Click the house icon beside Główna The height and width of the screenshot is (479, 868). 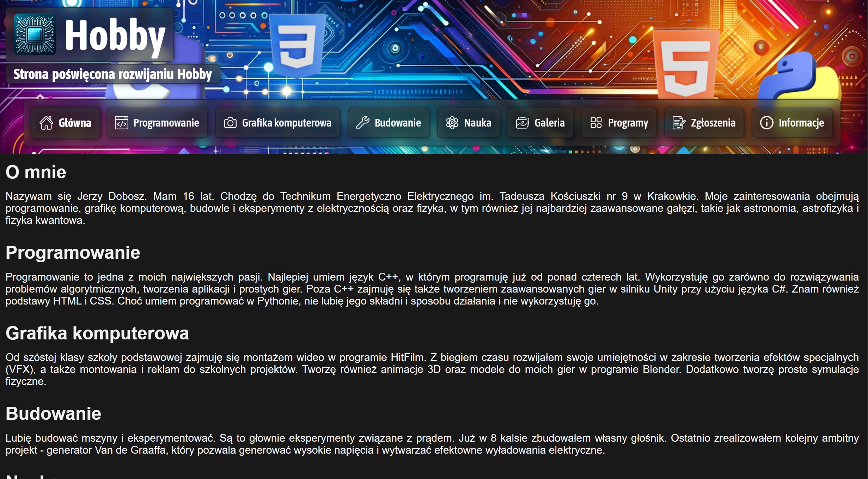(46, 123)
